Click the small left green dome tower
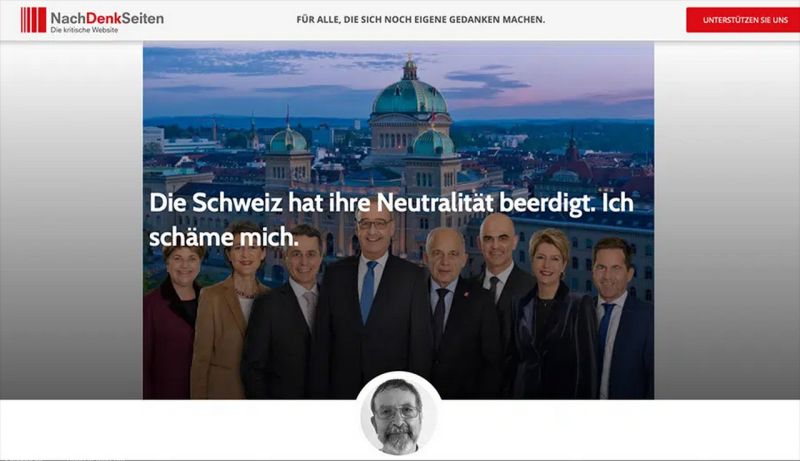The width and height of the screenshot is (800, 461). coord(288,140)
